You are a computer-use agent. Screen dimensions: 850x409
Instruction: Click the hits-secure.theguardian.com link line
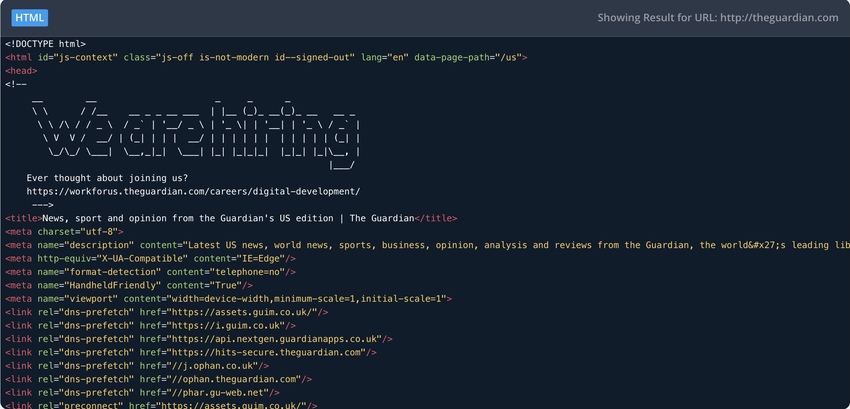tap(191, 353)
